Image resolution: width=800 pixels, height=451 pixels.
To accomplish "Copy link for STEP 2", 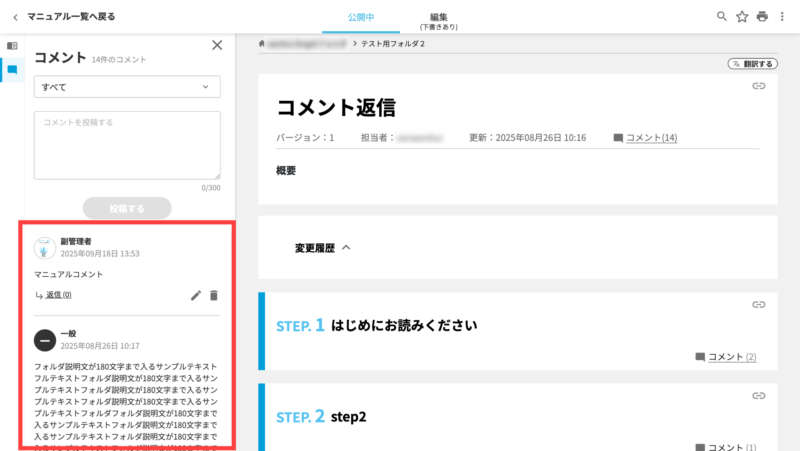I will click(x=759, y=396).
